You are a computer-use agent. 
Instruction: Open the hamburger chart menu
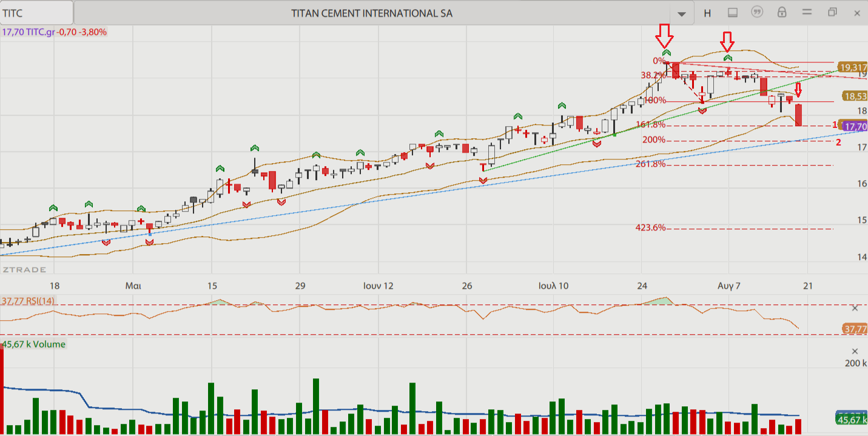coord(807,13)
